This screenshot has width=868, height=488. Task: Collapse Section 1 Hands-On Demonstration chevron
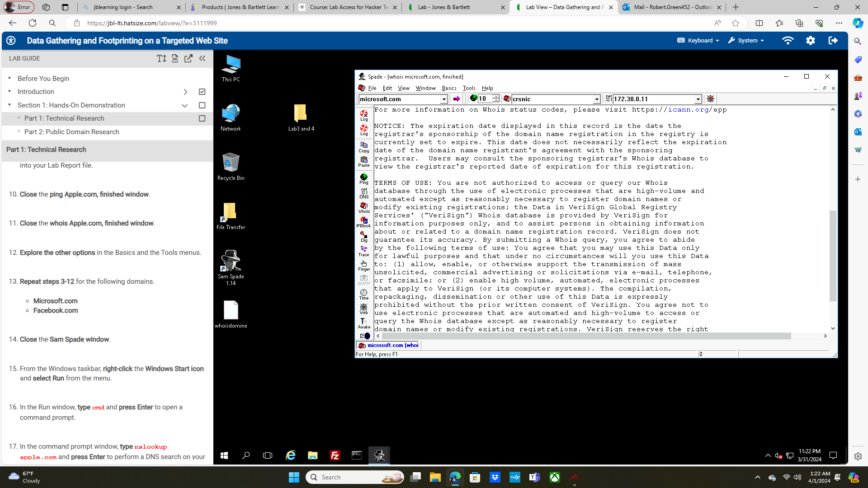(185, 105)
